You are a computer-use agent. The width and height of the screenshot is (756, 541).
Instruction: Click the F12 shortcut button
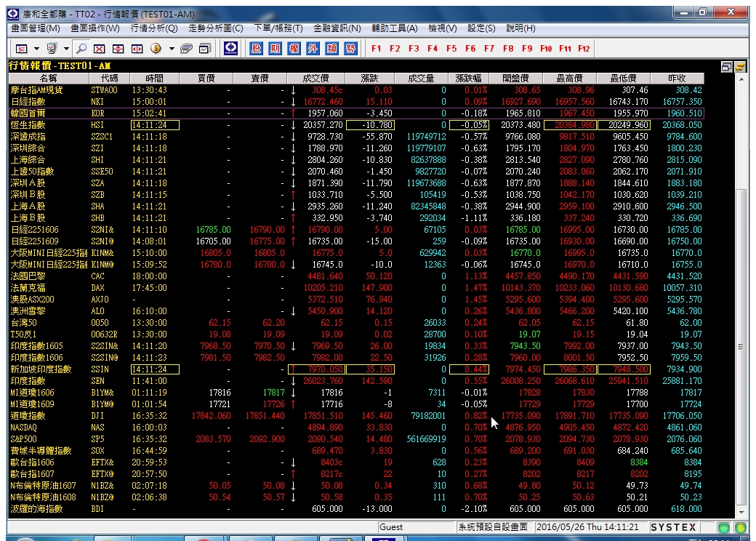click(x=584, y=49)
